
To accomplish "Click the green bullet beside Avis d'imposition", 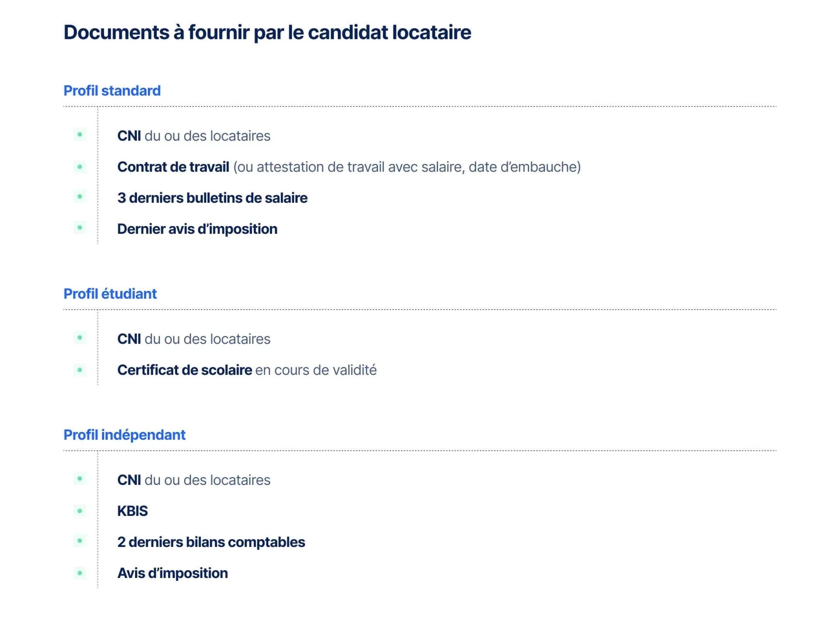I will pos(80,573).
